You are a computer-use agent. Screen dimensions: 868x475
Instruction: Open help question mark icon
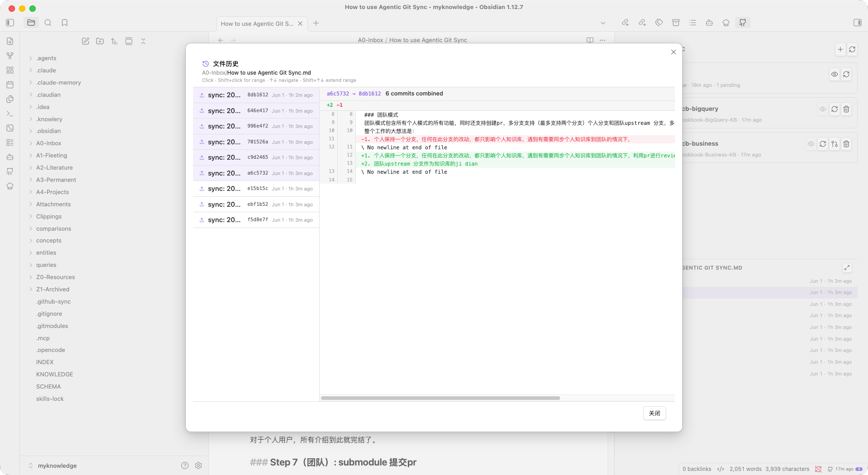(x=185, y=465)
